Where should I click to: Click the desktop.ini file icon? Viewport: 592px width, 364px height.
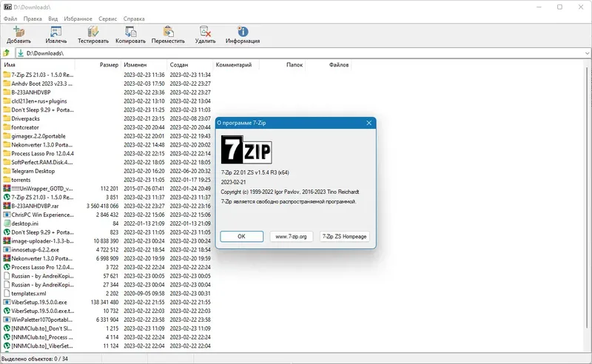point(7,223)
